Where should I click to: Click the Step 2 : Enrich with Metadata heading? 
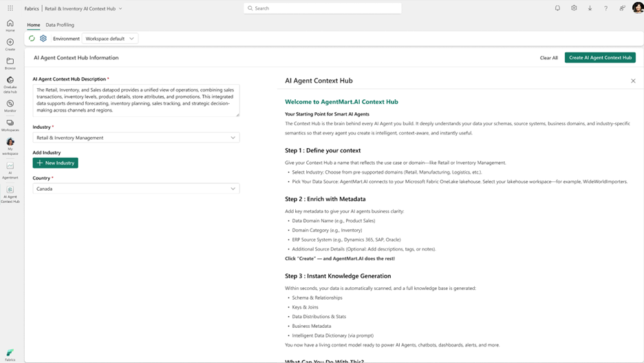325,199
